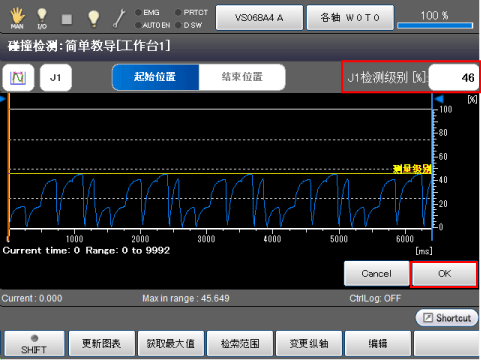Click 获取最大值 button
Image resolution: width=481 pixels, height=360 pixels.
coord(171,344)
